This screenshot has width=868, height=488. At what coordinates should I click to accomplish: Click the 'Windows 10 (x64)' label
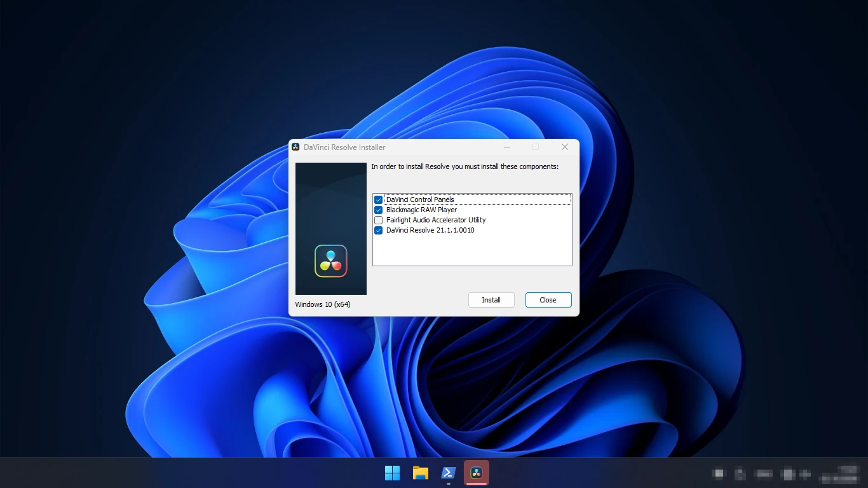point(323,304)
